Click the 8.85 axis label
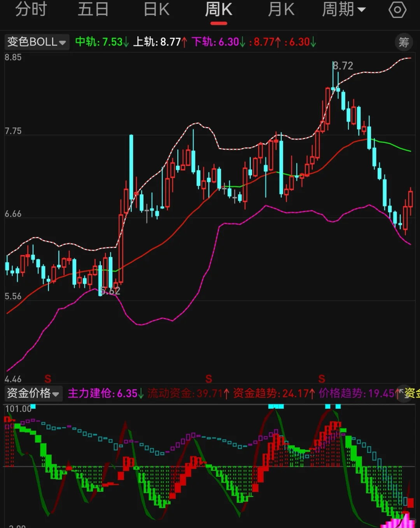The image size is (420, 528). click(x=13, y=57)
